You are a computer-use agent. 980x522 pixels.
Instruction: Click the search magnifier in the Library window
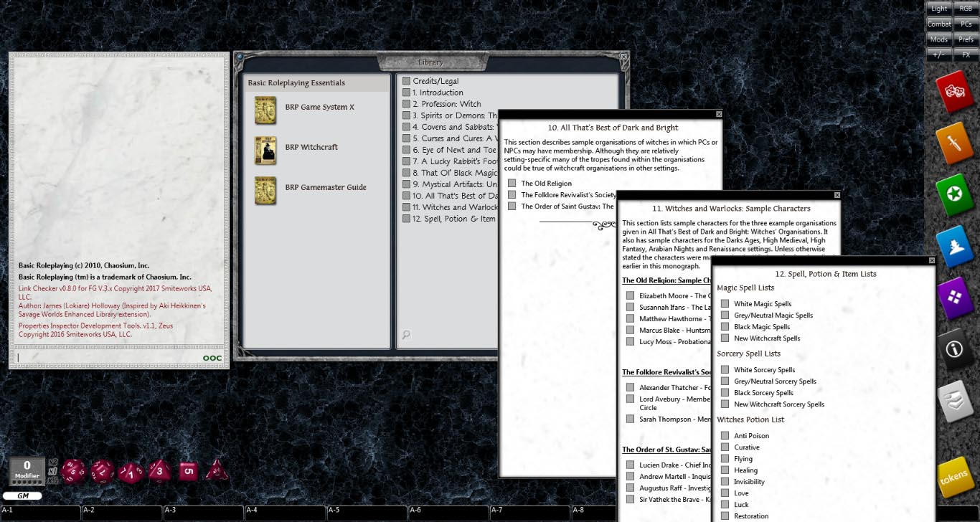[406, 335]
